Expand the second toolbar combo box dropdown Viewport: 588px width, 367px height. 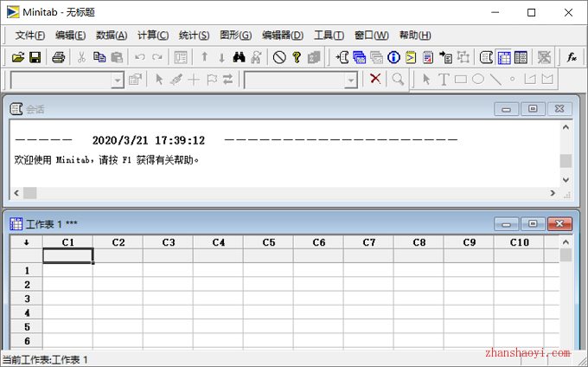click(x=351, y=80)
